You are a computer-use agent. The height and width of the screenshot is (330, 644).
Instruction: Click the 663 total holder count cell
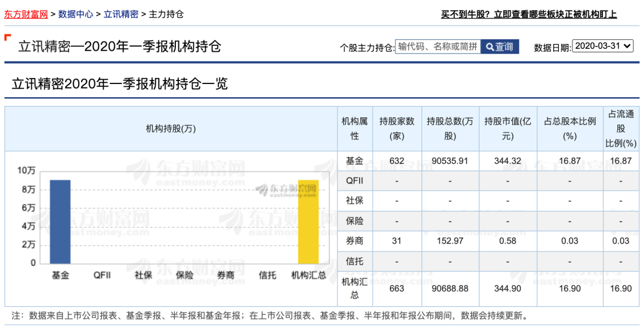[x=397, y=288]
